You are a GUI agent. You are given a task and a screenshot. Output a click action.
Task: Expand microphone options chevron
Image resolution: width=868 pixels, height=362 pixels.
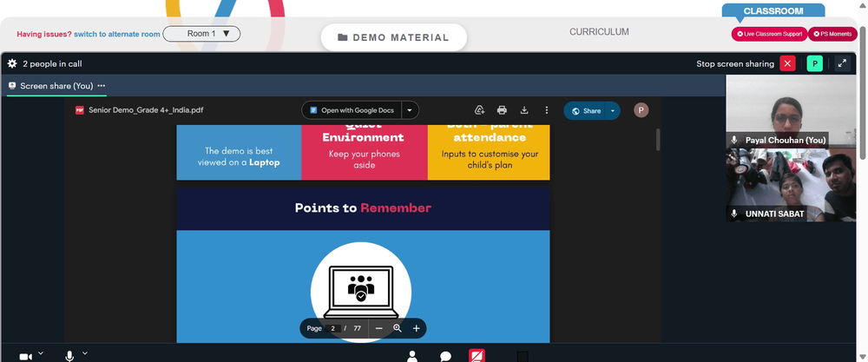85,353
